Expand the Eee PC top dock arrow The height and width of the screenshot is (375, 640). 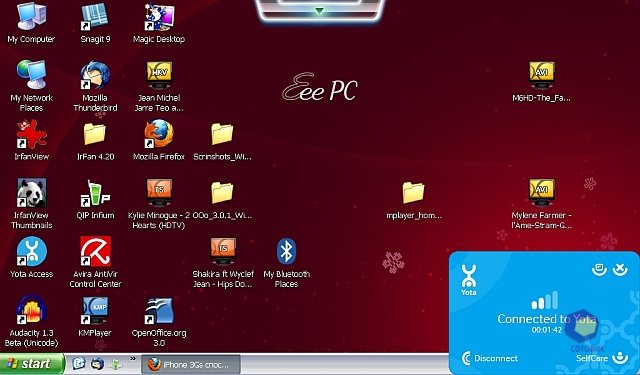(319, 11)
